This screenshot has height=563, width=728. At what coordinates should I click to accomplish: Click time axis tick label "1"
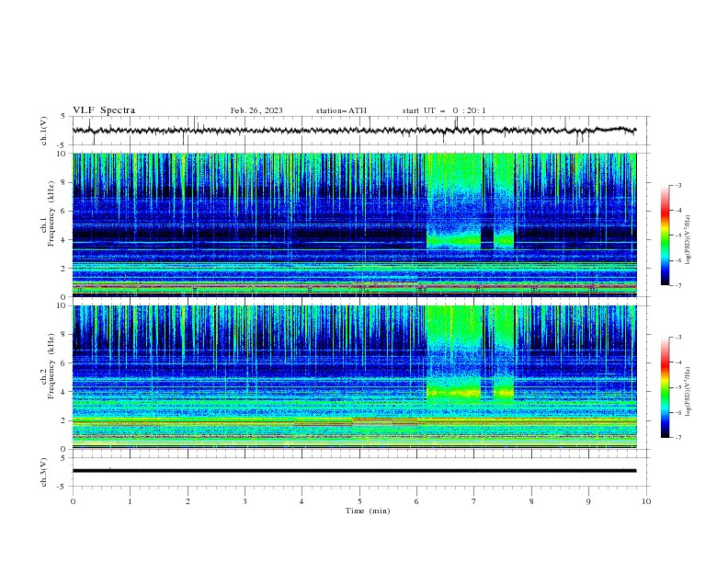click(x=130, y=501)
